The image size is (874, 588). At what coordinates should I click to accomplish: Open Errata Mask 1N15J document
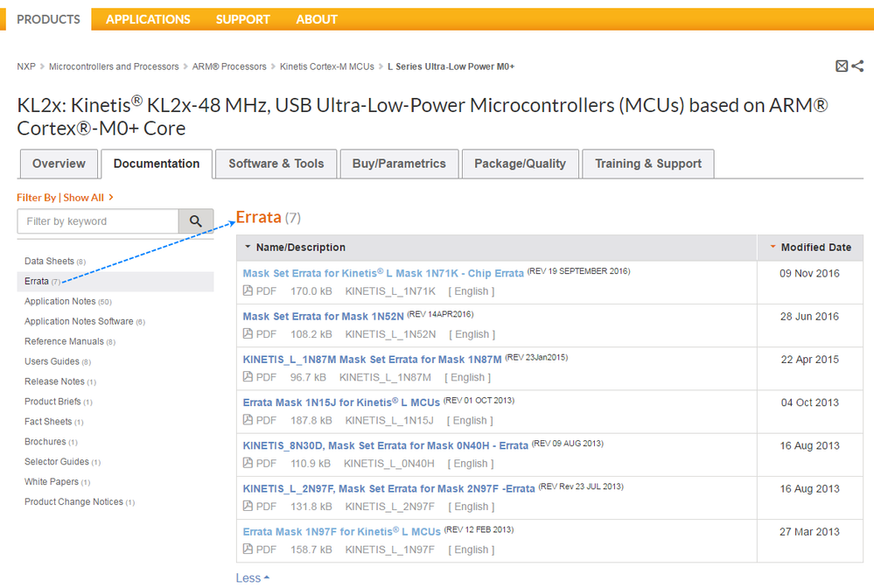[x=341, y=402]
